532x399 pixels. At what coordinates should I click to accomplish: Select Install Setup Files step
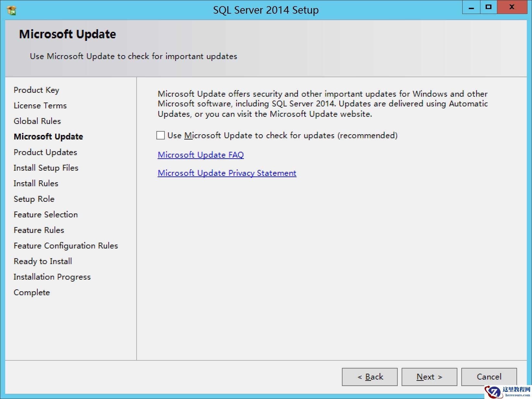(x=46, y=168)
